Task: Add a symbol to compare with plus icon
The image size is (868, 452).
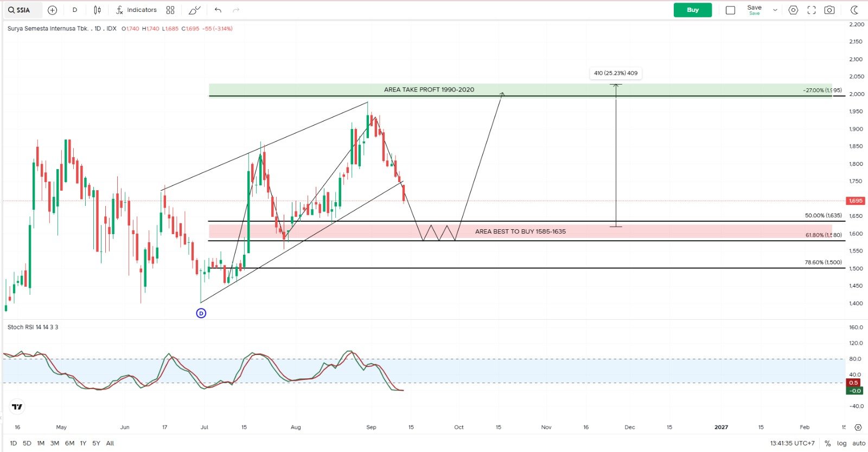Action: 52,10
